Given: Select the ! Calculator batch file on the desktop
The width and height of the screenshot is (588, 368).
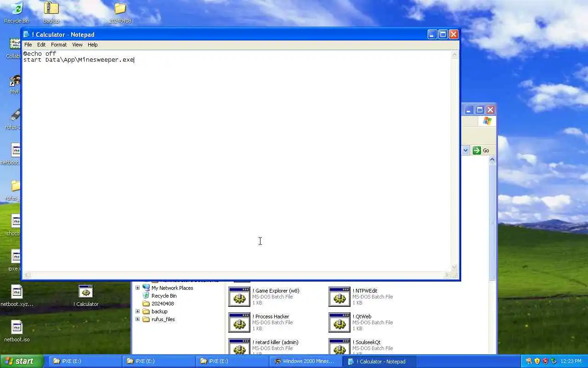Looking at the screenshot, I should pyautogui.click(x=86, y=296).
